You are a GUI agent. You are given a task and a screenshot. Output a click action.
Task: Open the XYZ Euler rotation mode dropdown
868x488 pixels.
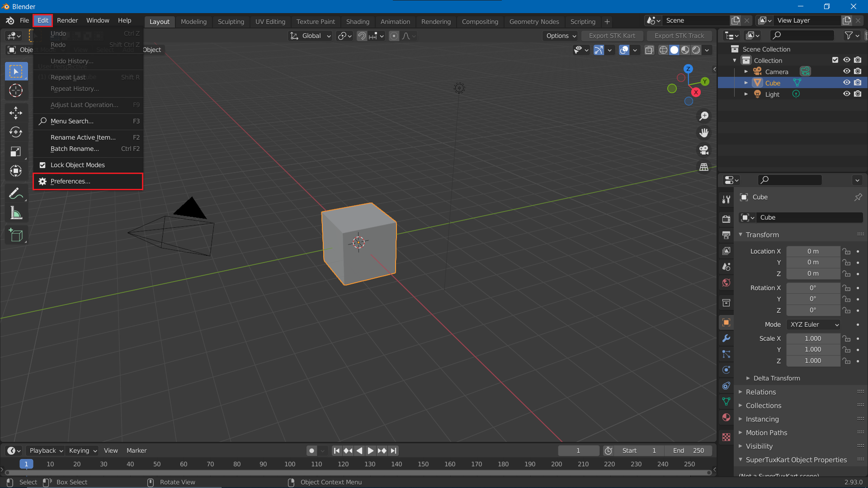pos(814,324)
